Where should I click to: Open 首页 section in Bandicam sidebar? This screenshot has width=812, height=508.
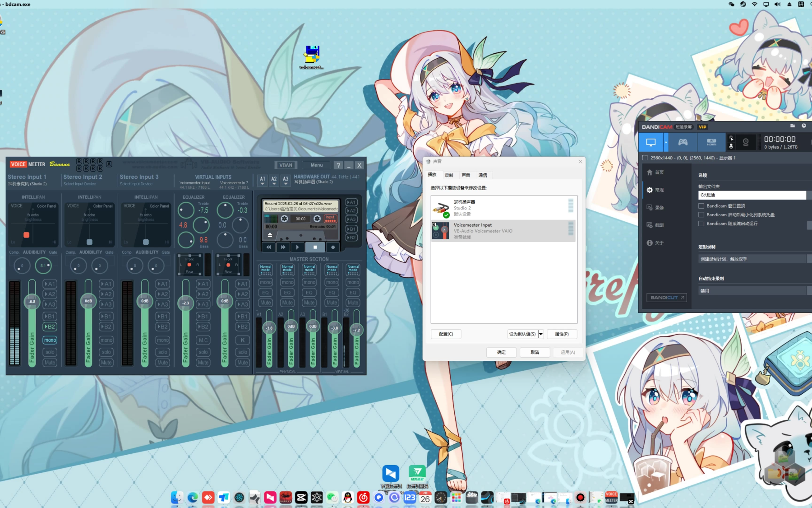[x=655, y=172]
